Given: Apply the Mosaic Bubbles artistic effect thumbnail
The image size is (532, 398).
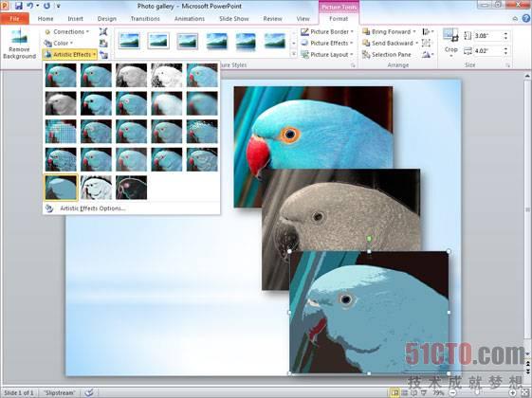Looking at the screenshot, I should pos(167,131).
